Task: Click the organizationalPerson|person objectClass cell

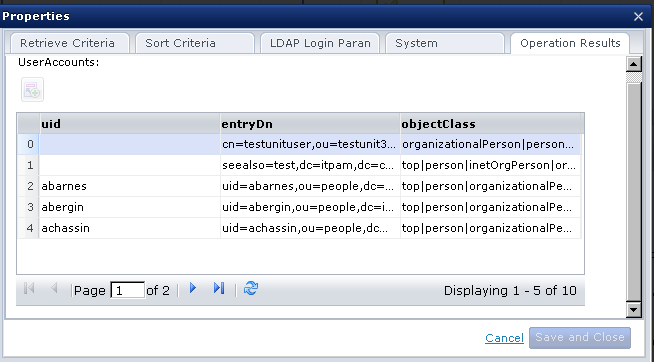Action: click(490, 144)
